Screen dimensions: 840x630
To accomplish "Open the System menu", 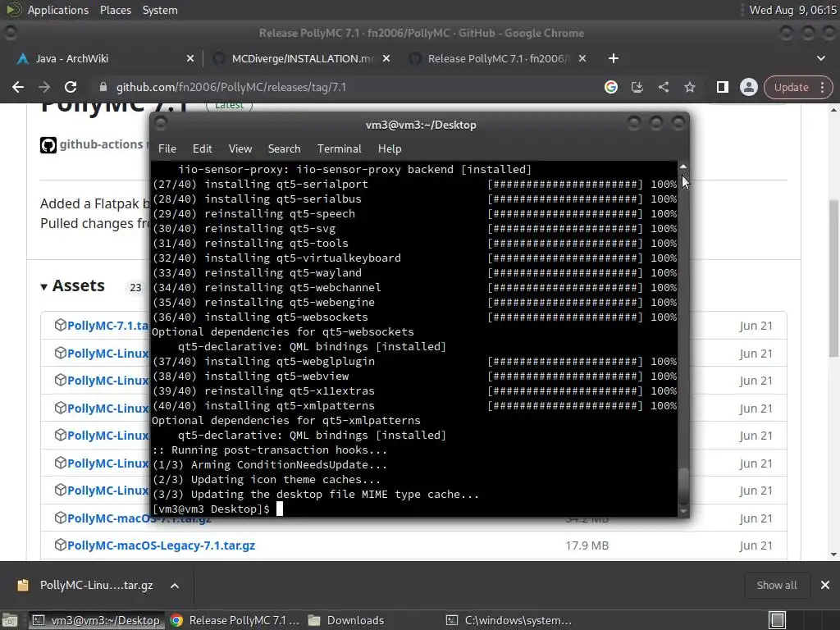I will pyautogui.click(x=160, y=10).
